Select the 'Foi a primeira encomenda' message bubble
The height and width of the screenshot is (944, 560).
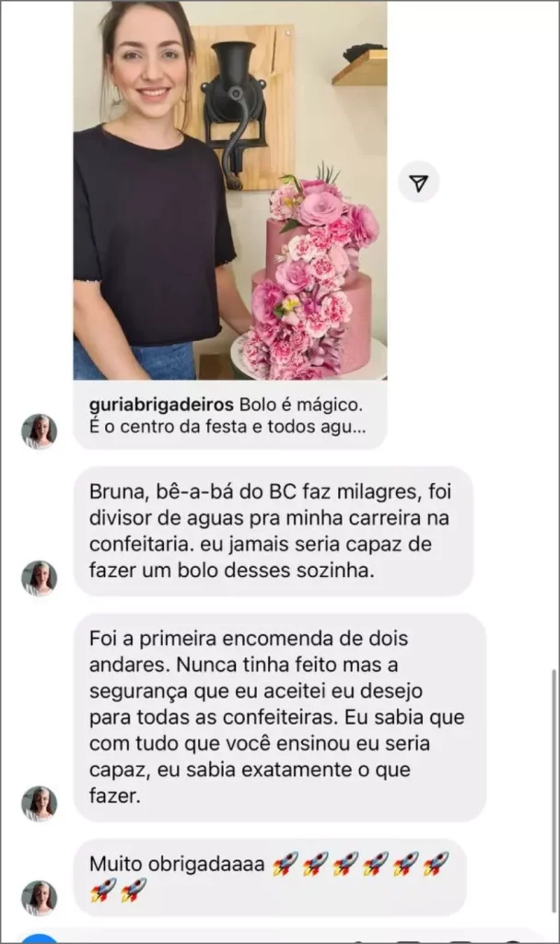pos(280,717)
